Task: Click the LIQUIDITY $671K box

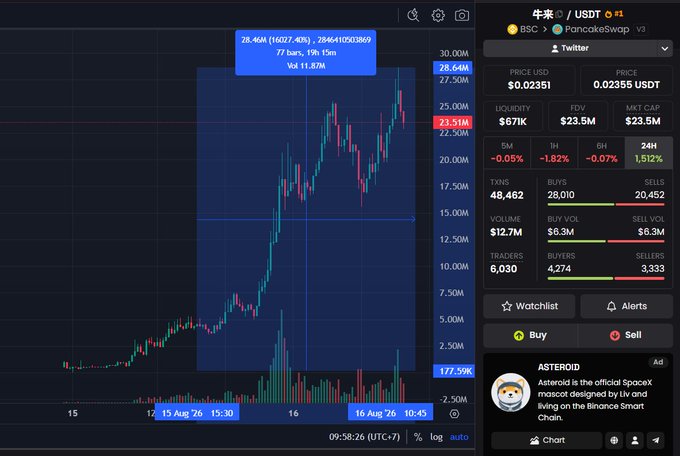Action: point(513,116)
